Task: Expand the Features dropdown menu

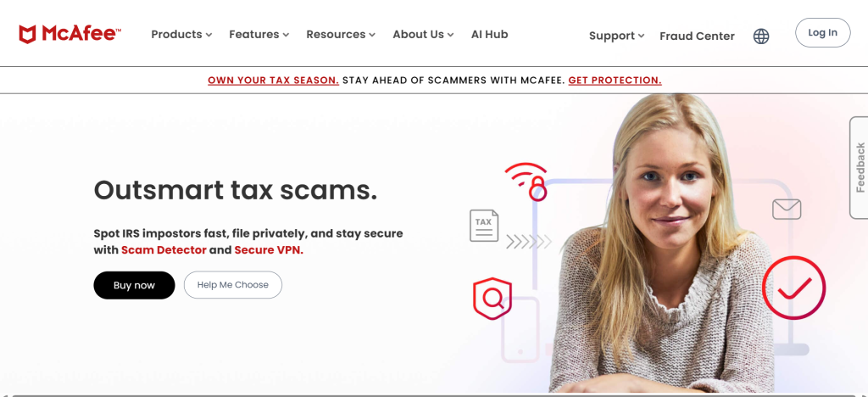Action: 259,34
